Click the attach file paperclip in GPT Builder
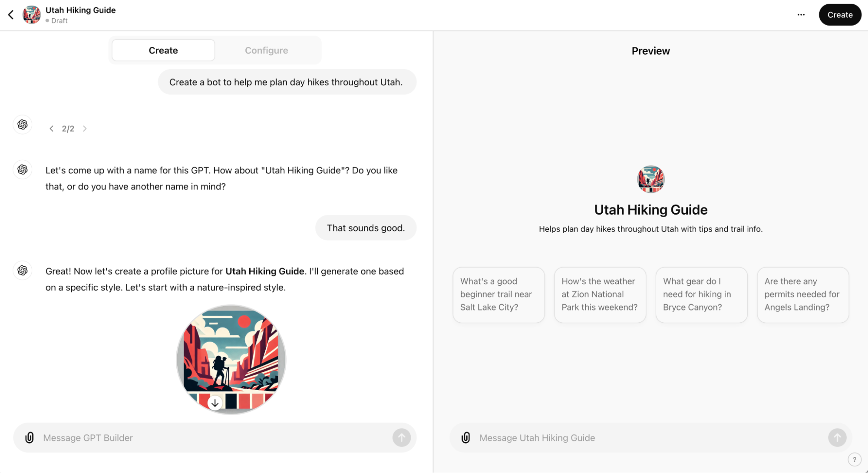This screenshot has width=868, height=473. click(x=30, y=437)
